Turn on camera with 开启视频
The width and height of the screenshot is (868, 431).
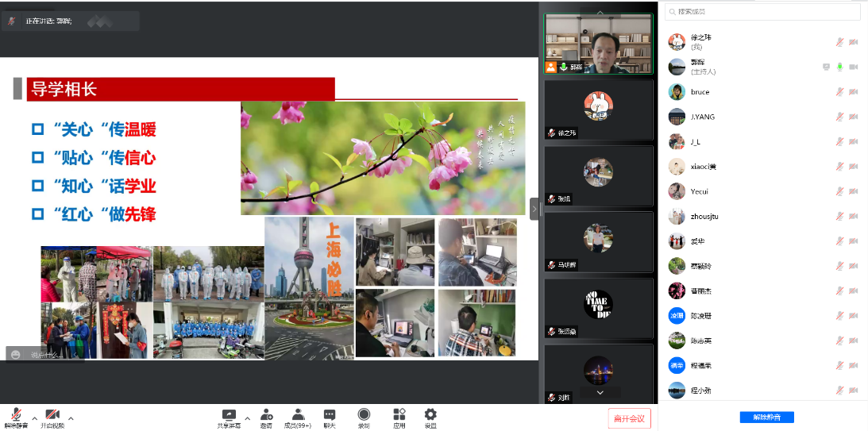[x=52, y=416]
